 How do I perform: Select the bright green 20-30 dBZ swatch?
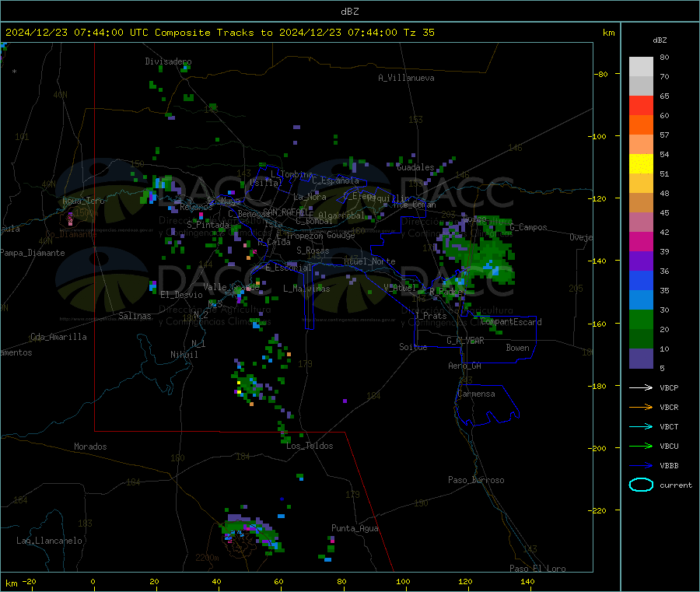(641, 320)
